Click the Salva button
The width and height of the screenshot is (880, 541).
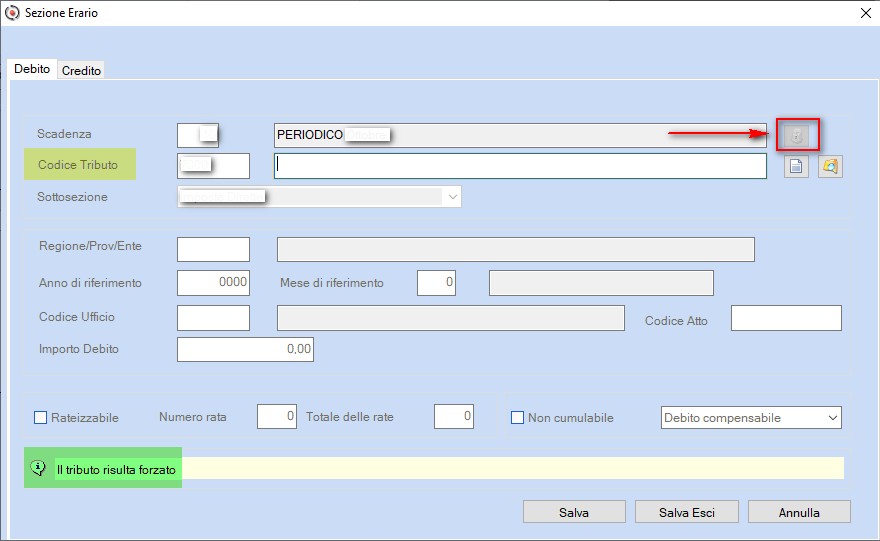[574, 512]
